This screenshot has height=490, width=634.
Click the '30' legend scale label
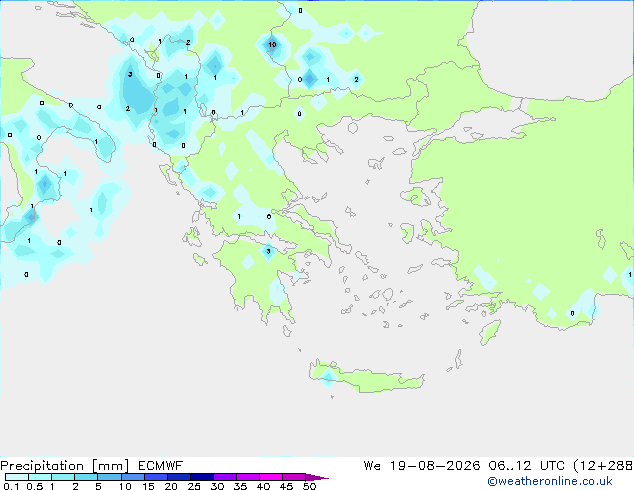coord(217,486)
